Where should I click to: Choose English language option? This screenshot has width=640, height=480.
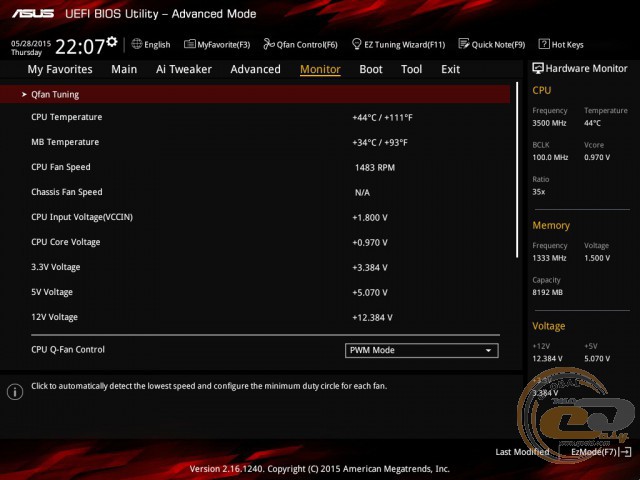157,44
